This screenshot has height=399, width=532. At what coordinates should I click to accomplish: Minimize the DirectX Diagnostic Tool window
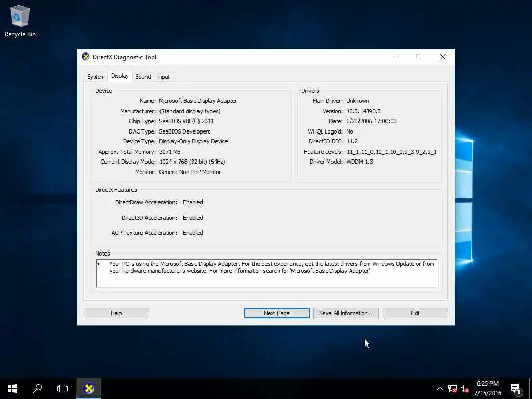tap(395, 57)
